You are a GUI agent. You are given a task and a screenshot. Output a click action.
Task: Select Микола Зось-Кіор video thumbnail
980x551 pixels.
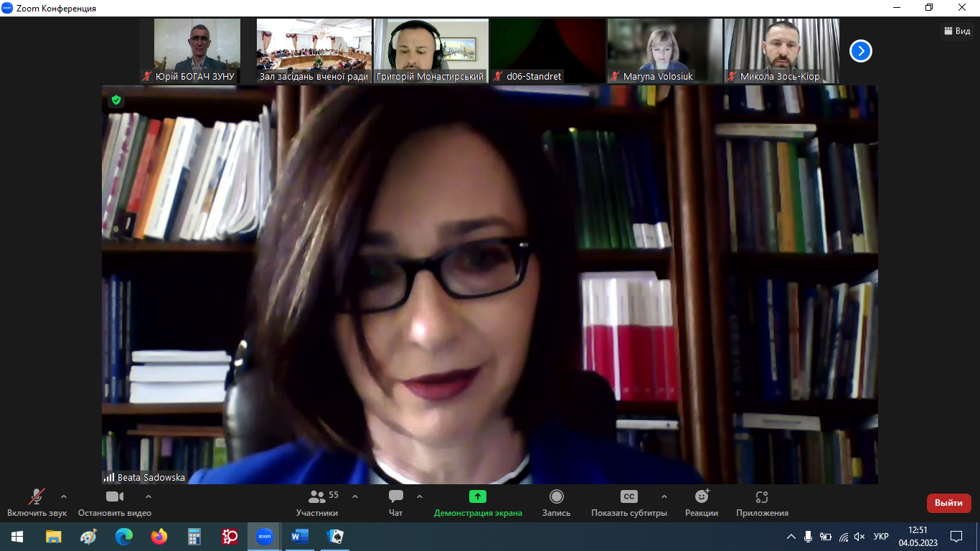coord(782,51)
